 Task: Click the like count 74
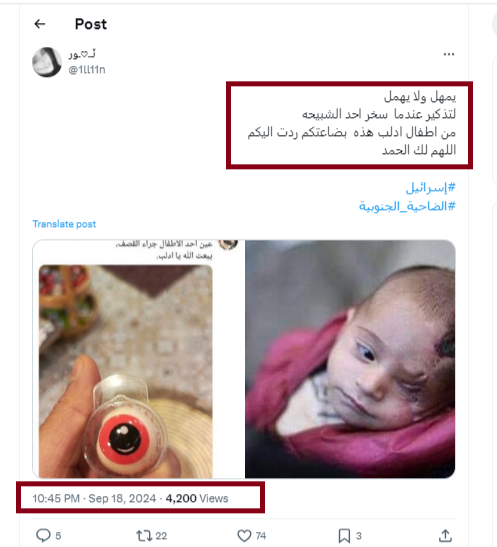coord(261,535)
